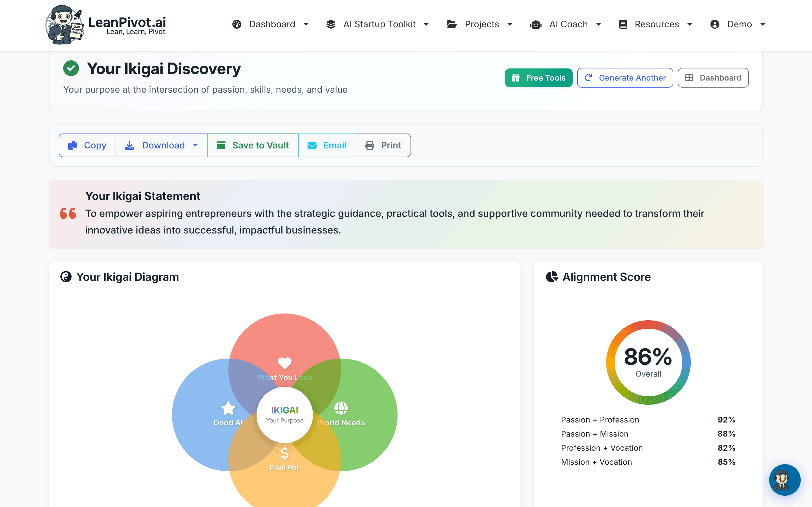Select the World Needs globe icon
Viewport: 812px width, 507px height.
point(341,408)
